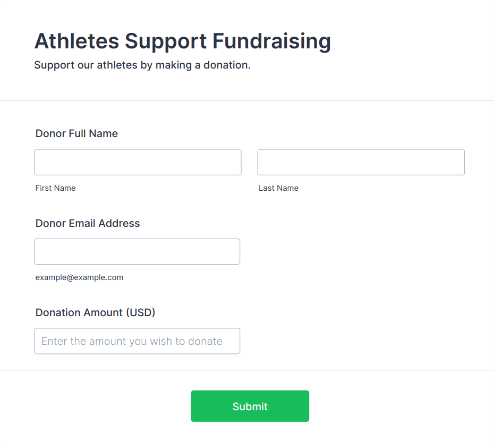Focus the Last Name text field

point(361,162)
